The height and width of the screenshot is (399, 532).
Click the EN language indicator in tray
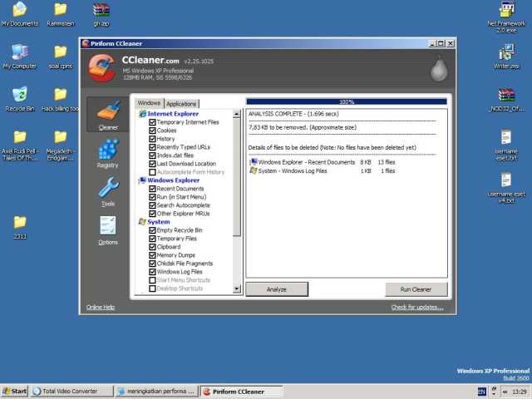point(482,392)
